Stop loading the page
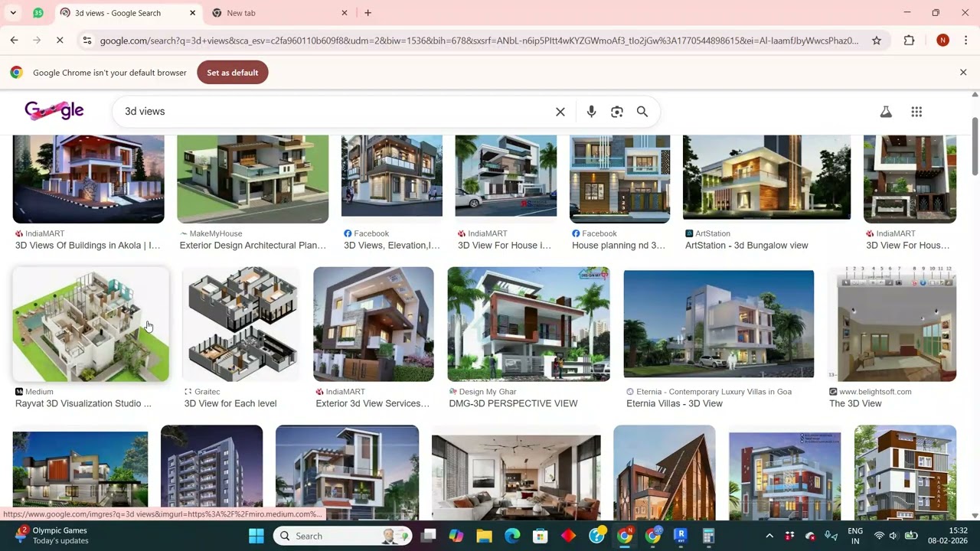This screenshot has width=980, height=551. tap(60, 41)
